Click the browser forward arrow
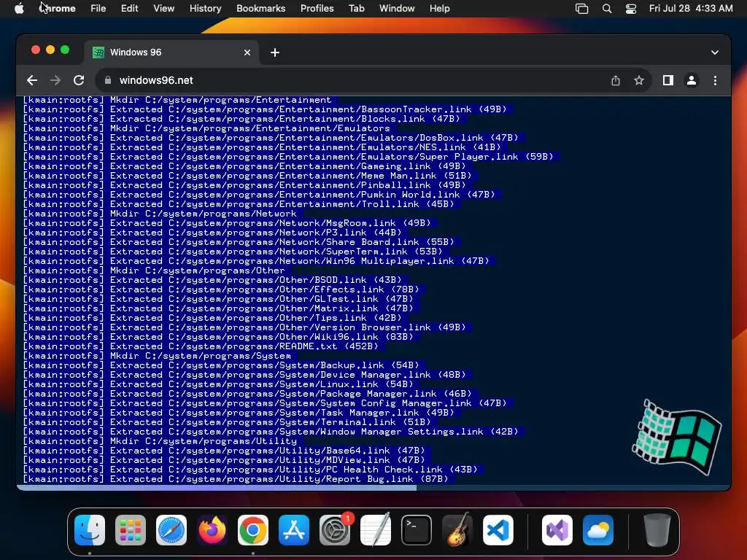This screenshot has width=747, height=560. click(x=55, y=80)
